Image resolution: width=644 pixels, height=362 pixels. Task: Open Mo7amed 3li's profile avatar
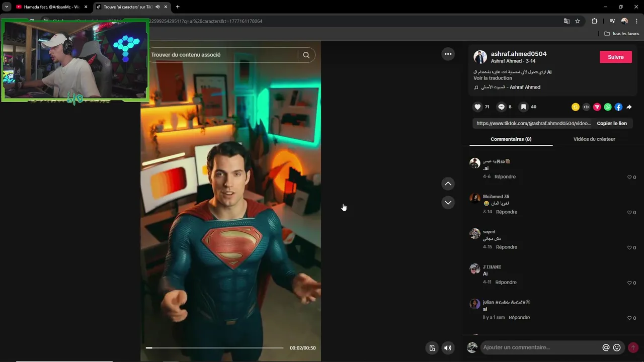(x=475, y=198)
